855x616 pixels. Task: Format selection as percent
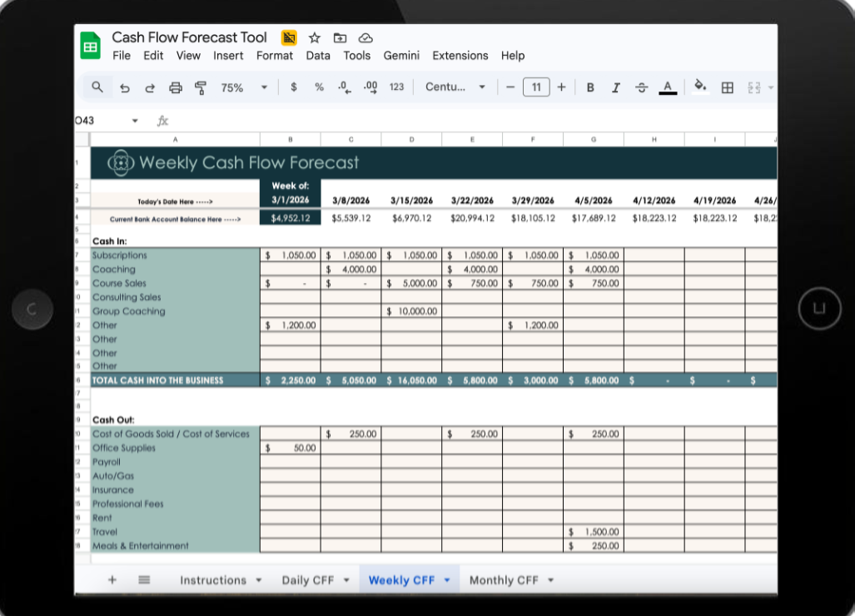click(319, 87)
